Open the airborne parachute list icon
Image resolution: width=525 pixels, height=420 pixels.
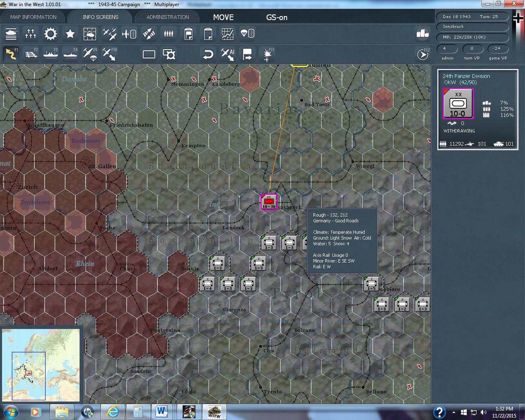point(247,34)
